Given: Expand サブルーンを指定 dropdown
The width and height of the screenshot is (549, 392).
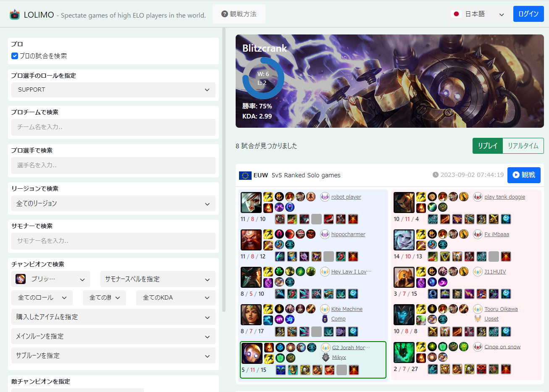Looking at the screenshot, I should click(113, 355).
